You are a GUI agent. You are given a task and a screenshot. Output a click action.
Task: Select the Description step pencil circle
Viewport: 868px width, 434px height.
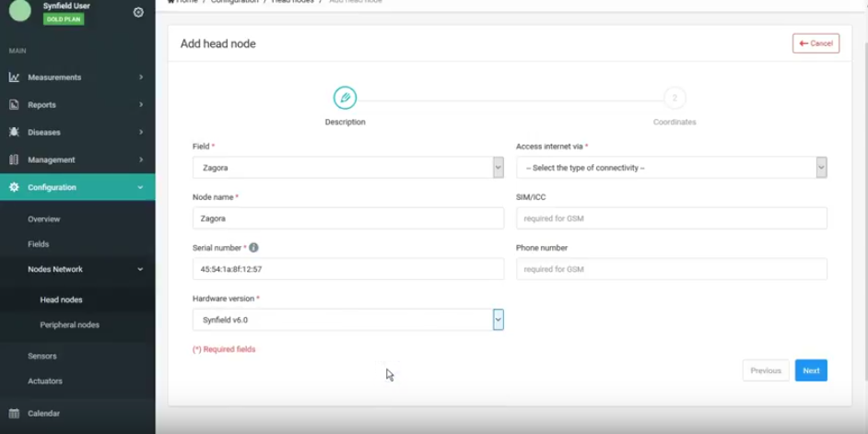click(345, 98)
